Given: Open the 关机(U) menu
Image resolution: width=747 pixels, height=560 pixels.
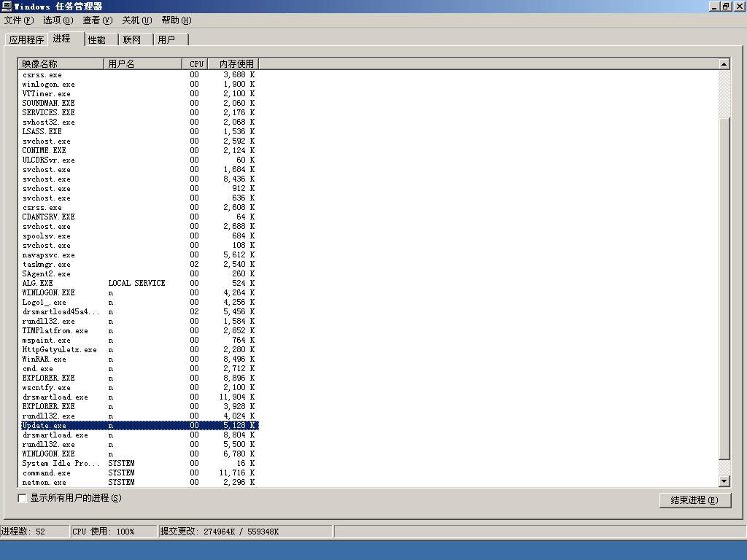Looking at the screenshot, I should click(136, 20).
